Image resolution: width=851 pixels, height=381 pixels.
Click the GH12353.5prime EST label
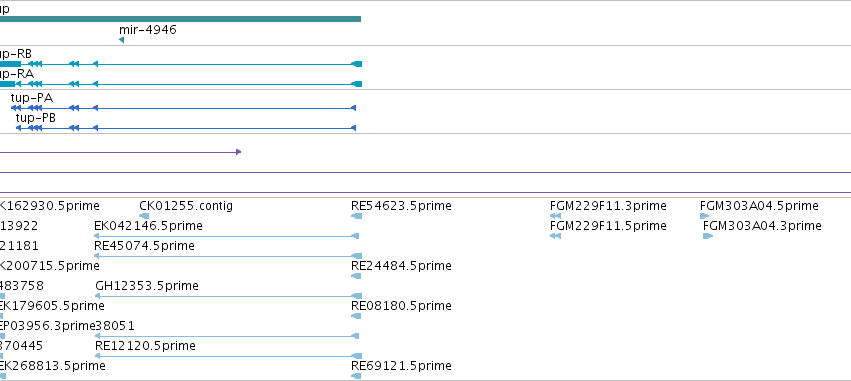click(147, 285)
